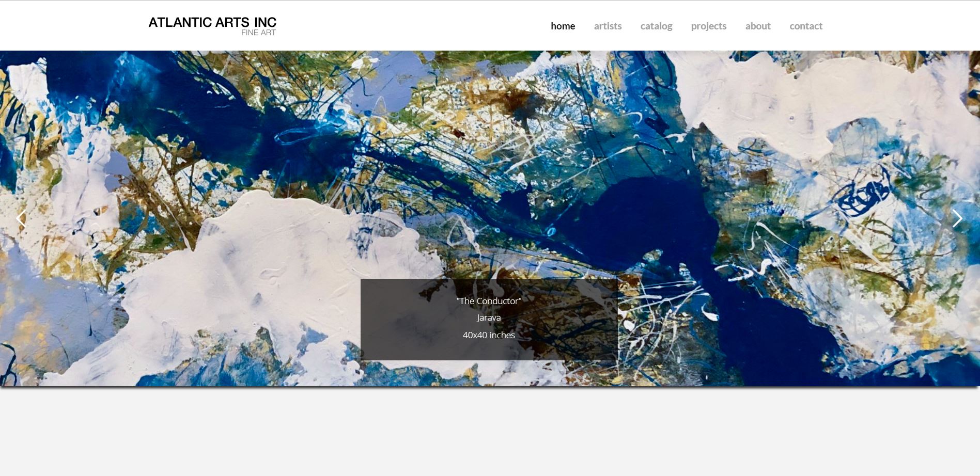Open the about page
This screenshot has width=980, height=476.
point(758,26)
